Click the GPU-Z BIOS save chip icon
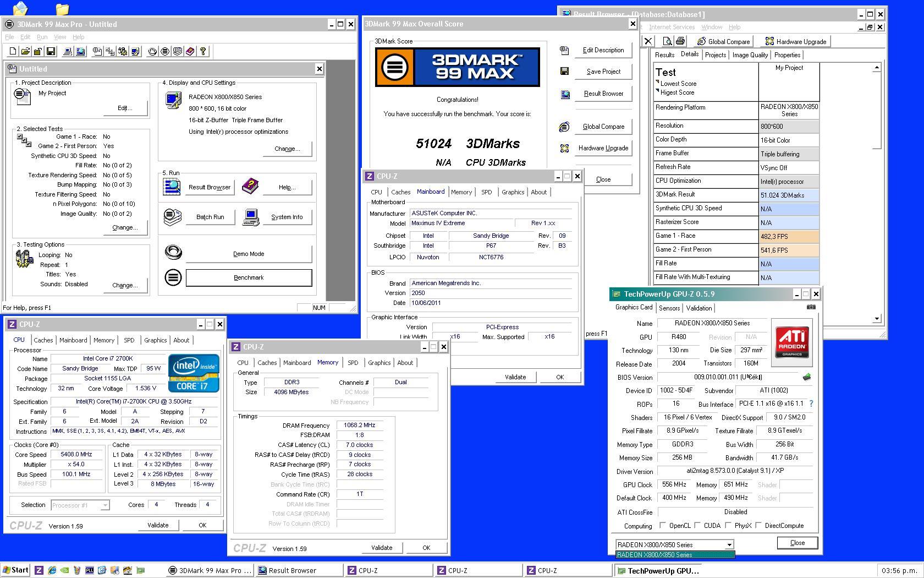This screenshot has height=578, width=924. (x=807, y=377)
